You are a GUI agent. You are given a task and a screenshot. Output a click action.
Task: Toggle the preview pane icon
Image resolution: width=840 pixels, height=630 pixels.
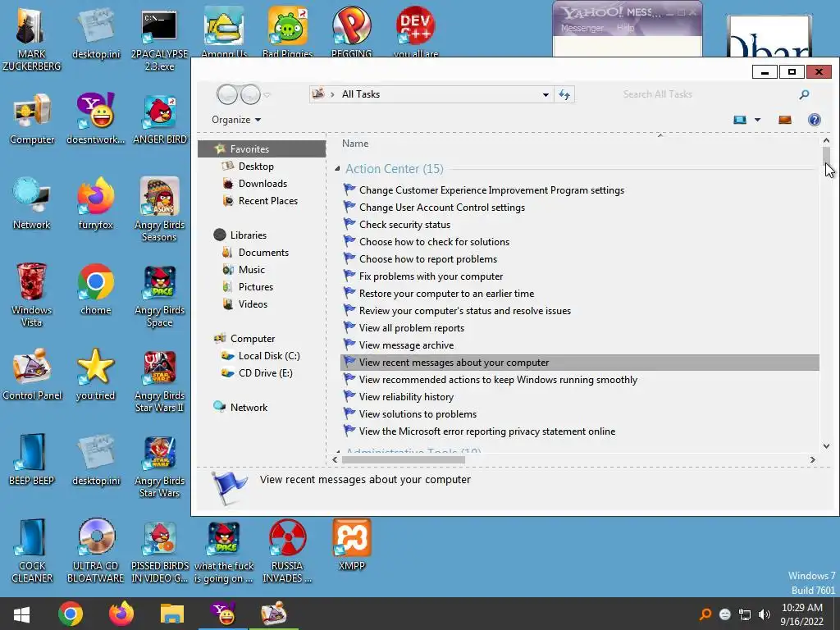785,120
